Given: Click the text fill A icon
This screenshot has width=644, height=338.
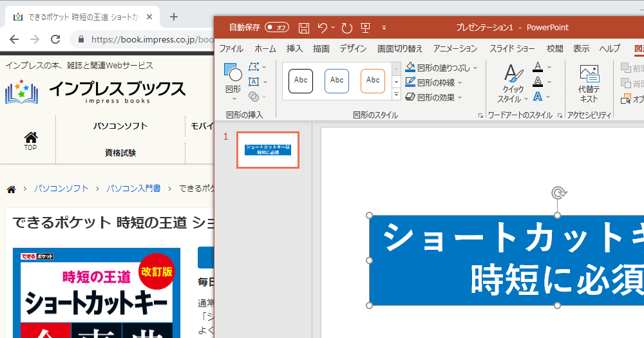Looking at the screenshot, I should pos(538,67).
